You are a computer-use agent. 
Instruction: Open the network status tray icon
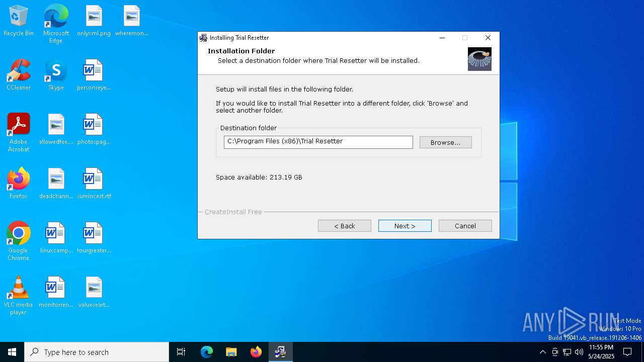567,352
